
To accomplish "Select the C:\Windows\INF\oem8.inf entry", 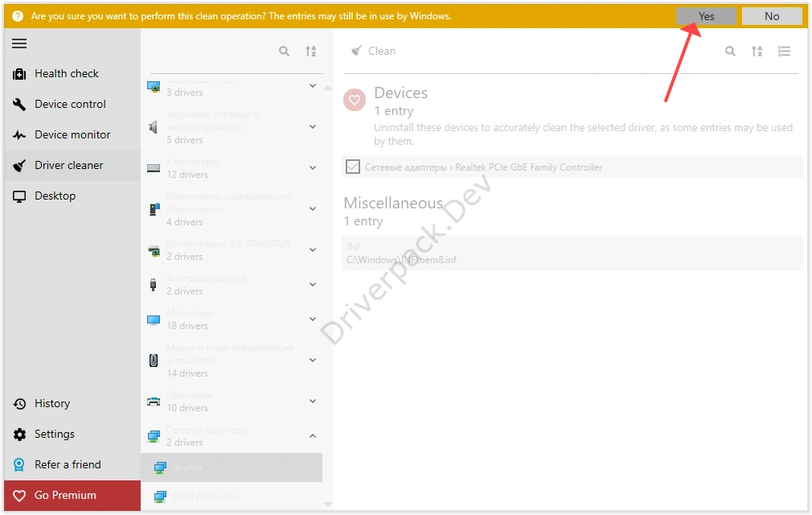I will point(572,253).
